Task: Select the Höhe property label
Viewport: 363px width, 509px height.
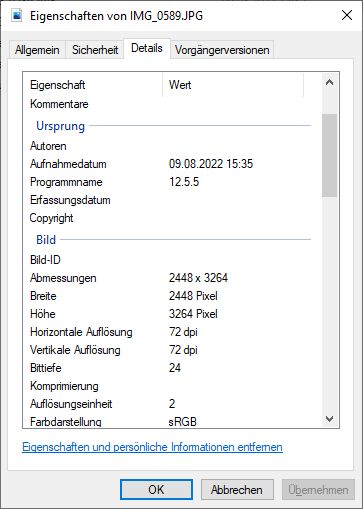Action: tap(43, 314)
